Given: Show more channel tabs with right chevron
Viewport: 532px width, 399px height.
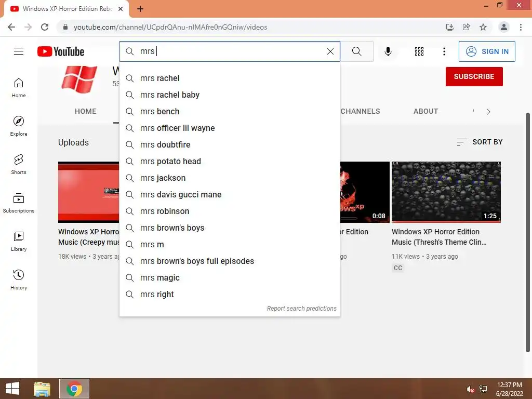Looking at the screenshot, I should click(x=488, y=112).
